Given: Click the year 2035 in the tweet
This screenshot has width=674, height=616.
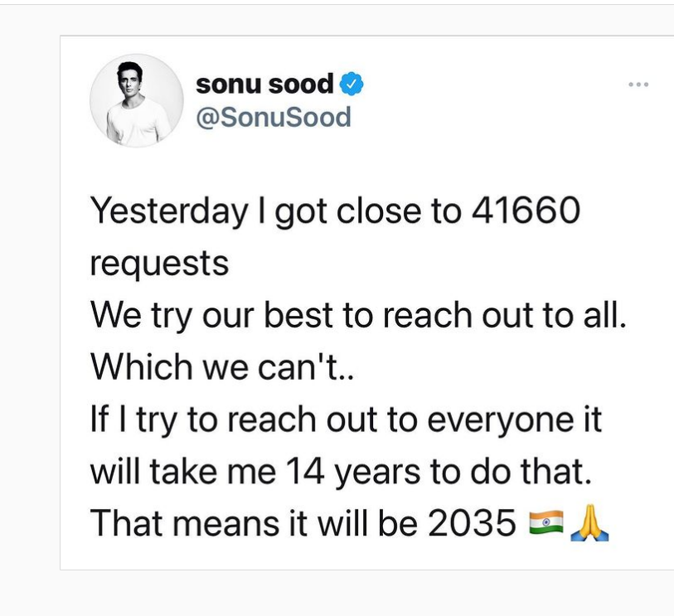Looking at the screenshot, I should coord(472,523).
